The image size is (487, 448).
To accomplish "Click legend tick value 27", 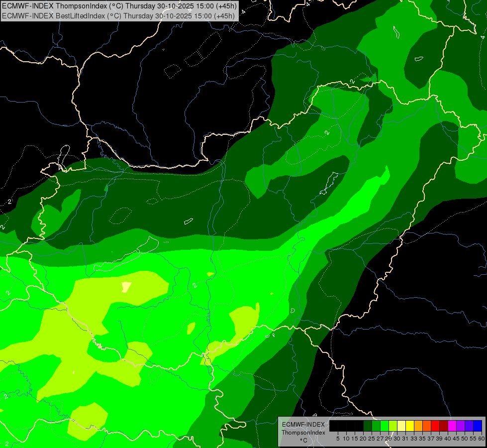I will pos(380,439).
